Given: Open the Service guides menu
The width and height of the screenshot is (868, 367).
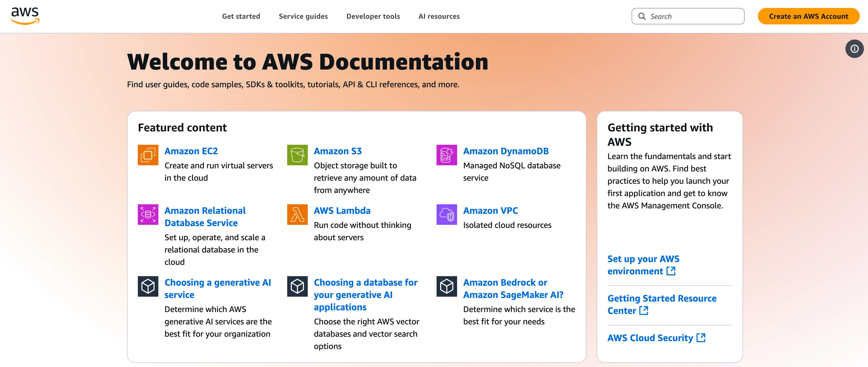Looking at the screenshot, I should click(x=303, y=16).
